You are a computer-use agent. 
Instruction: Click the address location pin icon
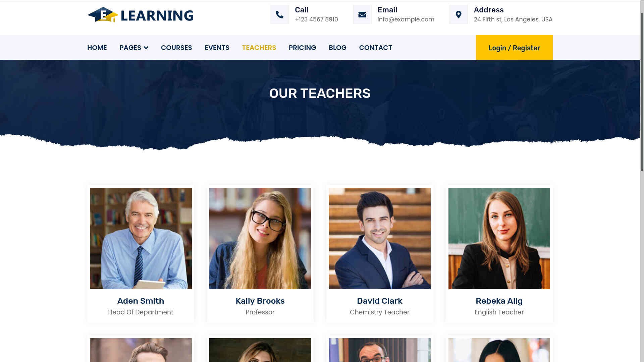459,15
